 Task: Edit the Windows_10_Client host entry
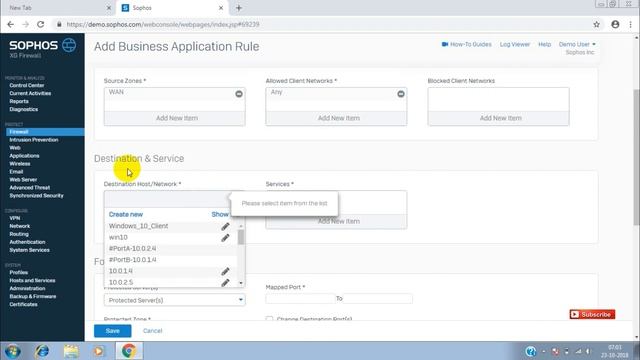(x=225, y=226)
